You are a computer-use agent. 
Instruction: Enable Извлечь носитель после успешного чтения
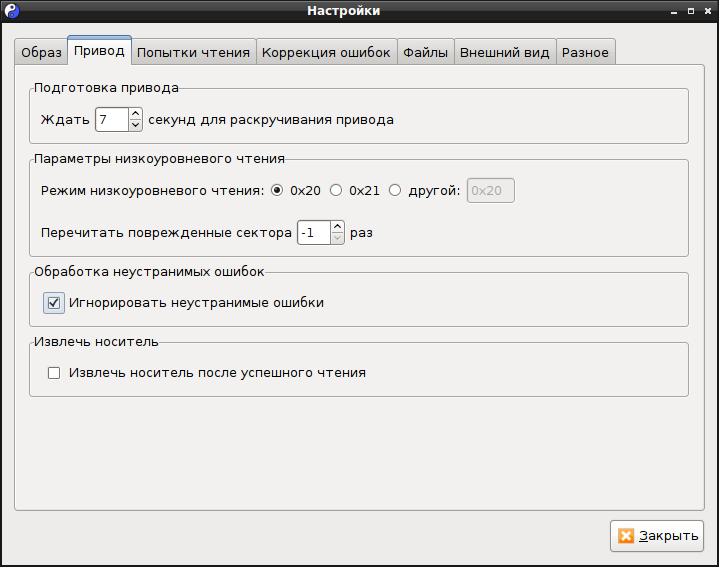pos(54,373)
